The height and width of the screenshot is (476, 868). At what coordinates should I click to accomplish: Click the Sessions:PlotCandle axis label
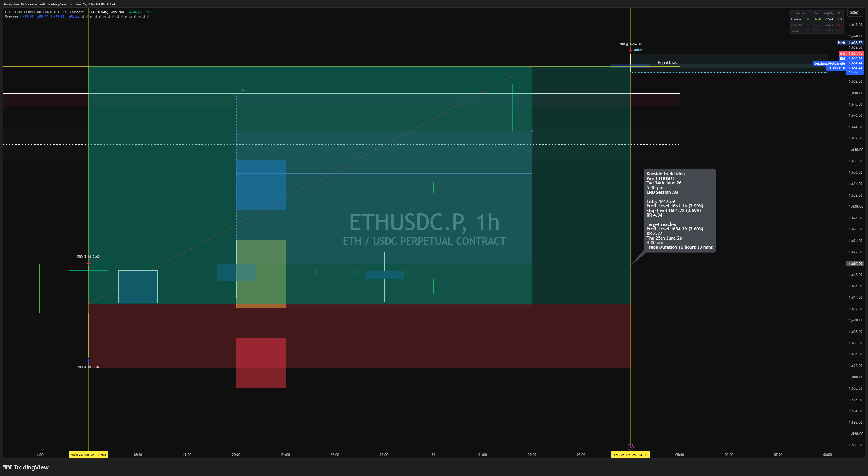point(838,63)
